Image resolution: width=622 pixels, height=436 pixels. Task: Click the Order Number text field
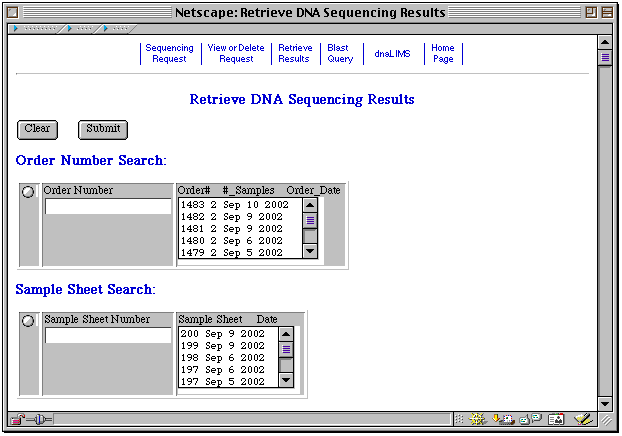(108, 206)
